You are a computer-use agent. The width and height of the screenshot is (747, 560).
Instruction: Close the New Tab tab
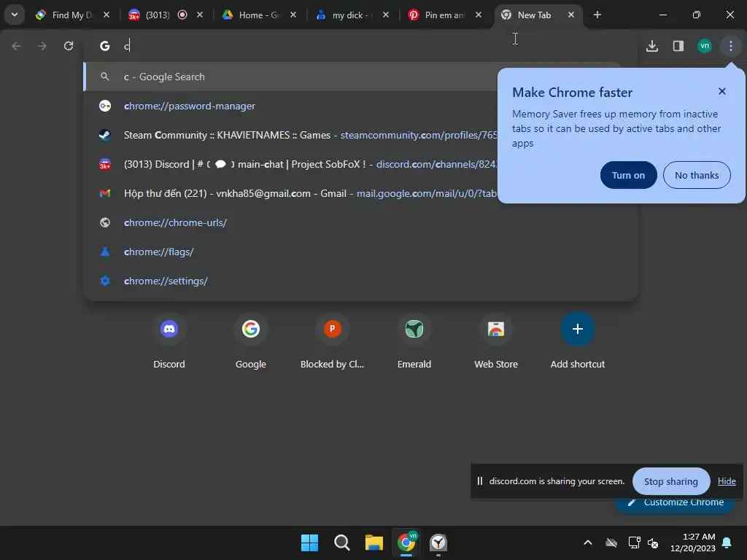pyautogui.click(x=570, y=15)
